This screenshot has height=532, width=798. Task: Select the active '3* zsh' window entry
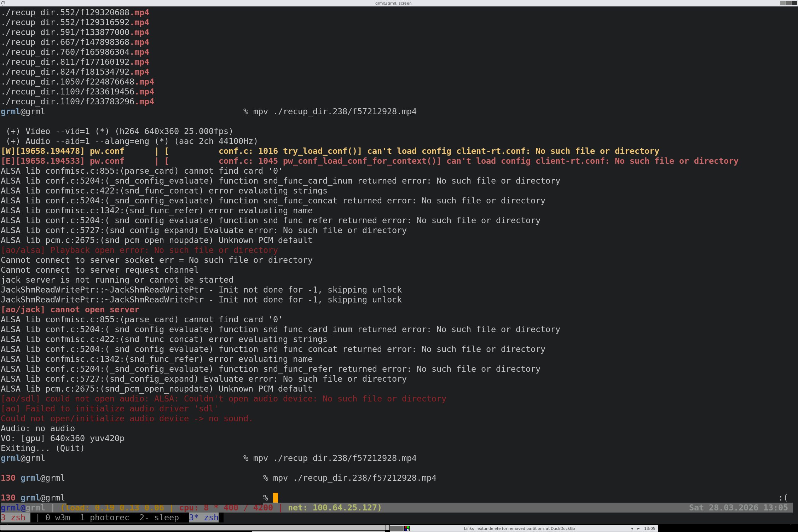pyautogui.click(x=204, y=517)
